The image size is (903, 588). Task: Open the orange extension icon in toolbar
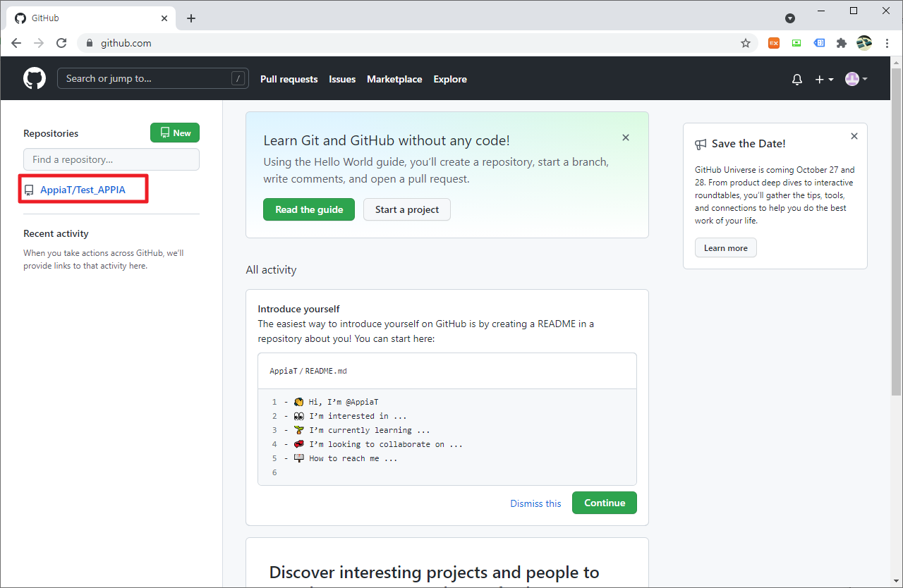[x=774, y=43]
